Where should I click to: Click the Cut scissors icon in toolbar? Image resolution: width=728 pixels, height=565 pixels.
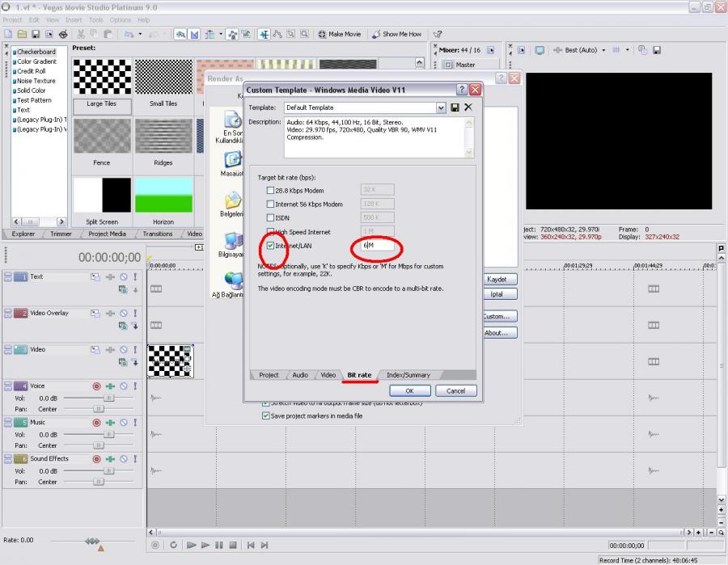80,34
